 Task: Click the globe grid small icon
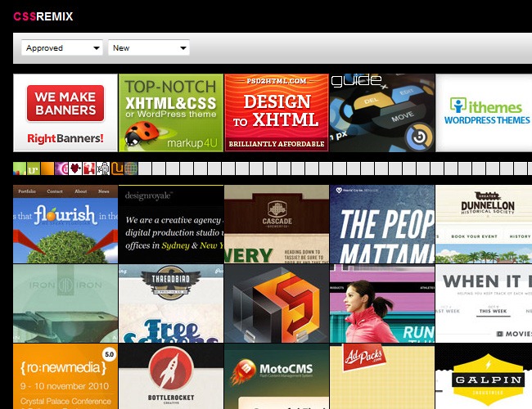pyautogui.click(x=131, y=169)
